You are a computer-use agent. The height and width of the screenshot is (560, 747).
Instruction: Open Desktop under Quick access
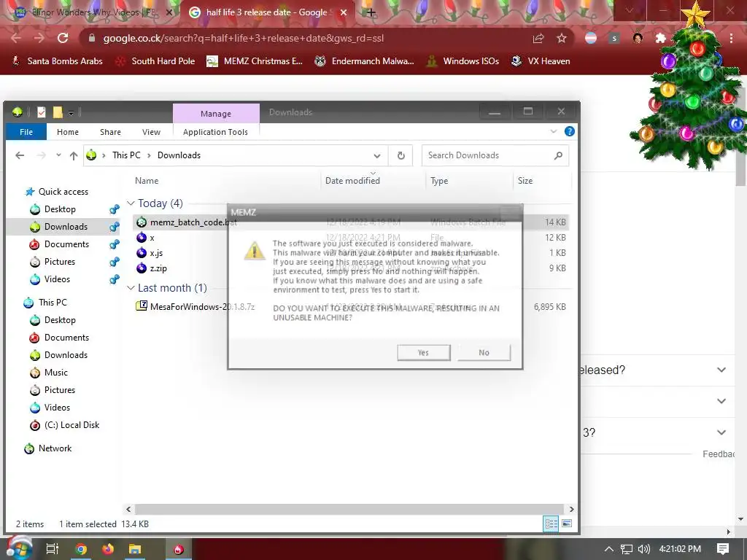click(x=60, y=209)
